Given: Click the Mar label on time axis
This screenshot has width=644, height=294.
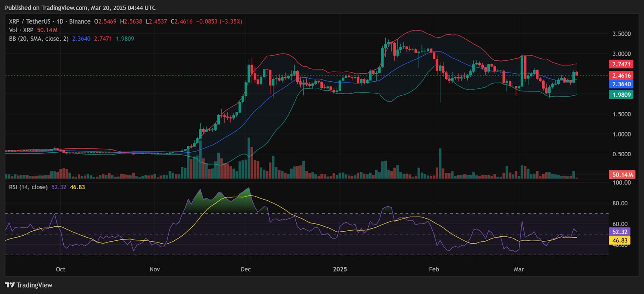Looking at the screenshot, I should [x=519, y=269].
